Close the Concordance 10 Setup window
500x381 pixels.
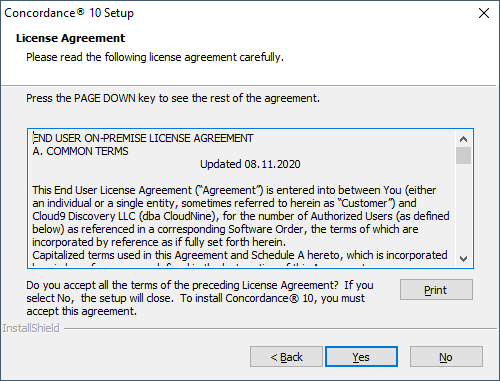tap(484, 13)
